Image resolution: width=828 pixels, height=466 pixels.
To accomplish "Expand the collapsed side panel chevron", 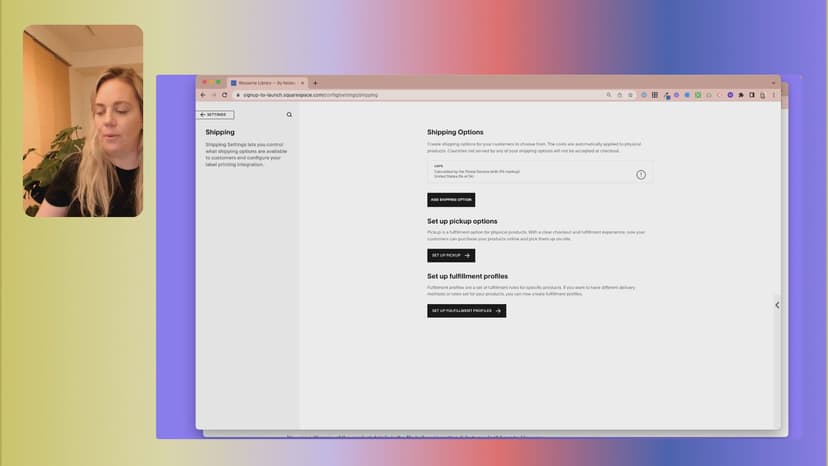I will 777,305.
